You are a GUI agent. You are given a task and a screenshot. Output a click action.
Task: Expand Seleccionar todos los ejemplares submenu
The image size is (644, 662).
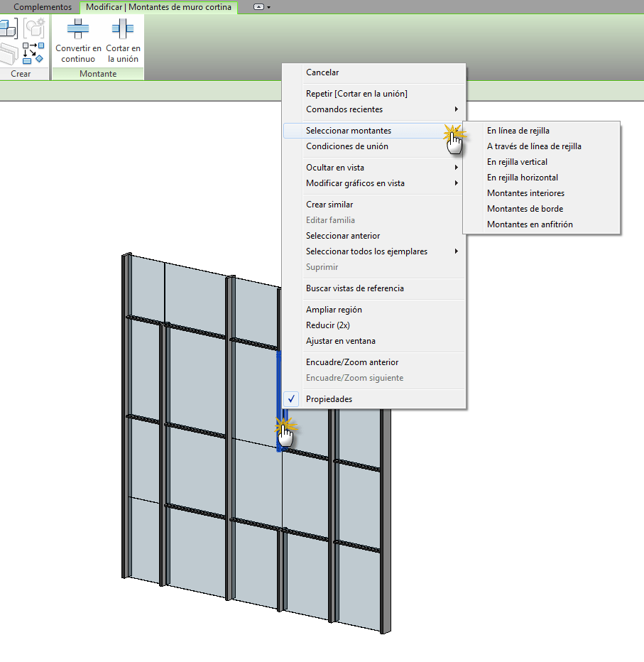(x=374, y=251)
